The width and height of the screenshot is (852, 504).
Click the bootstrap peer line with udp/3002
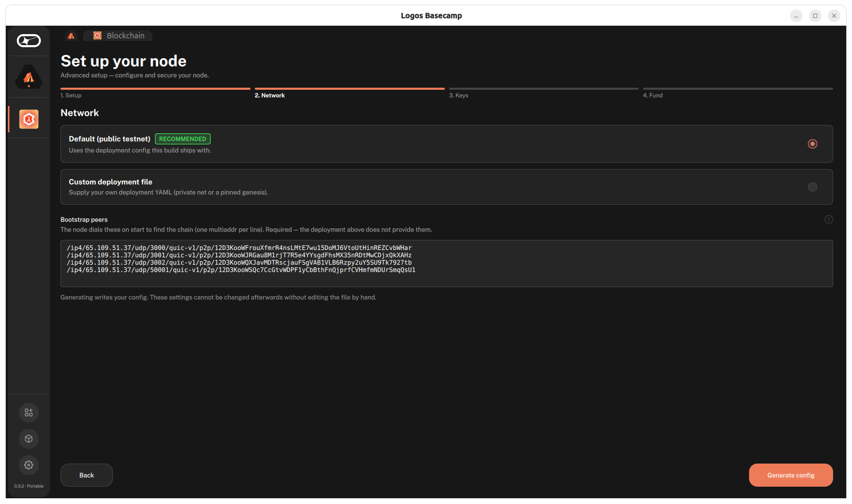tap(239, 262)
